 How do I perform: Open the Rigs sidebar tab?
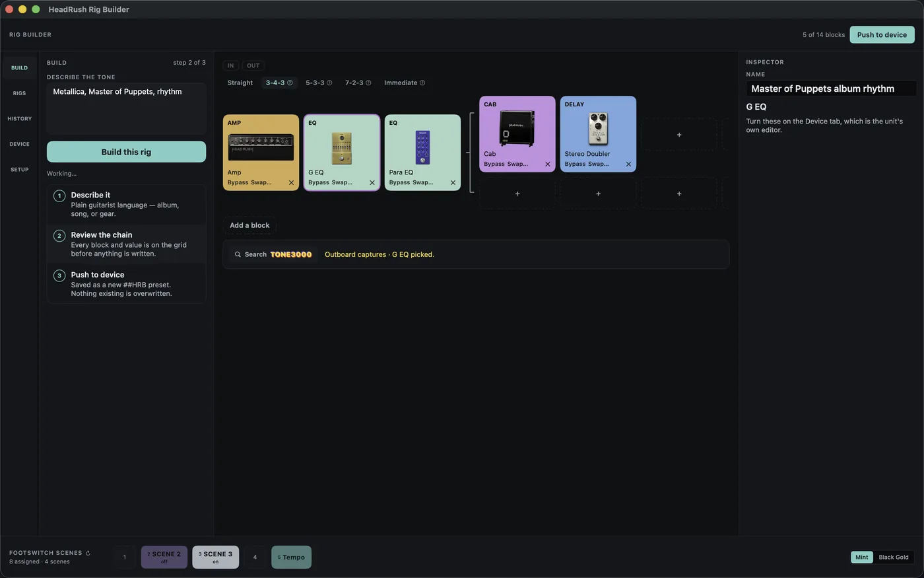(20, 93)
